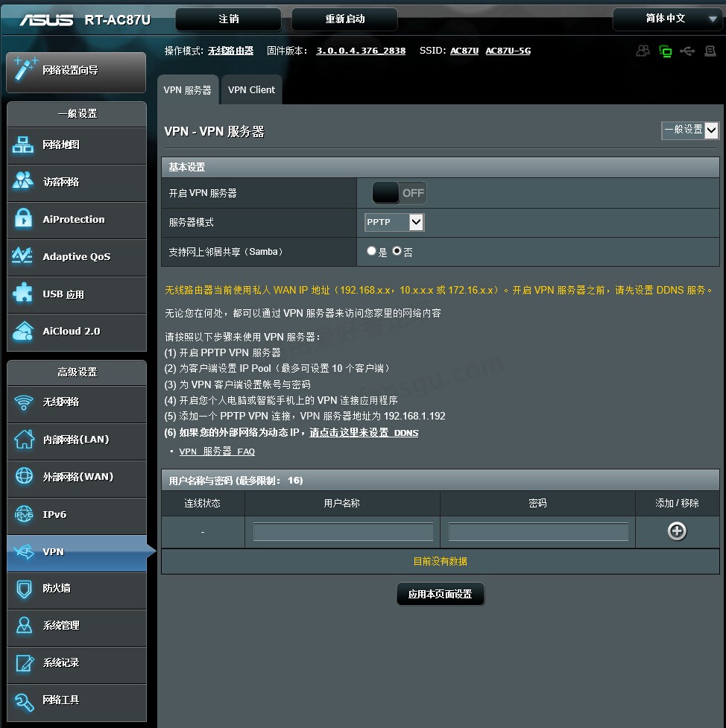Open the 一般设置 dropdown at top right
Screen dimensions: 726x728
(x=689, y=130)
